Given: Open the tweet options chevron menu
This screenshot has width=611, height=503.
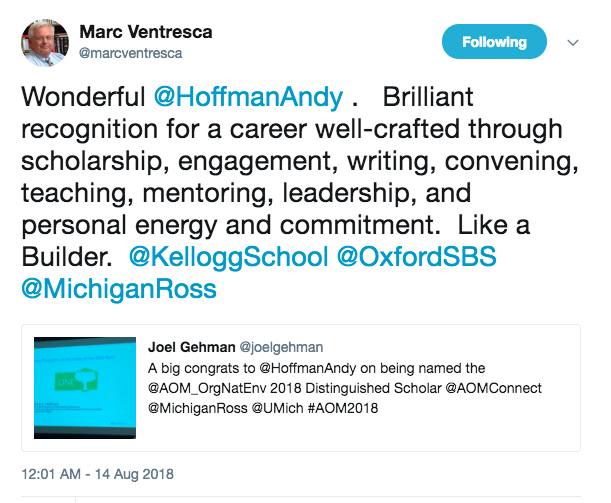Looking at the screenshot, I should pos(573,42).
